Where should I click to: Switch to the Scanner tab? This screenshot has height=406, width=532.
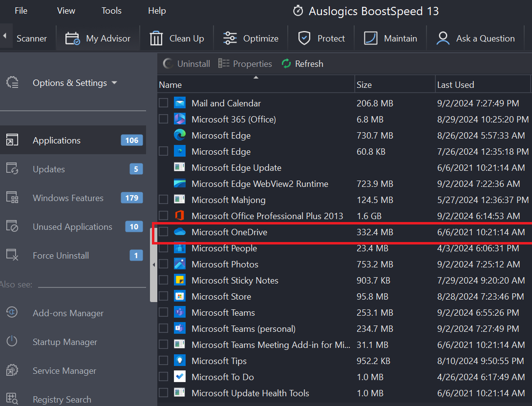point(32,39)
